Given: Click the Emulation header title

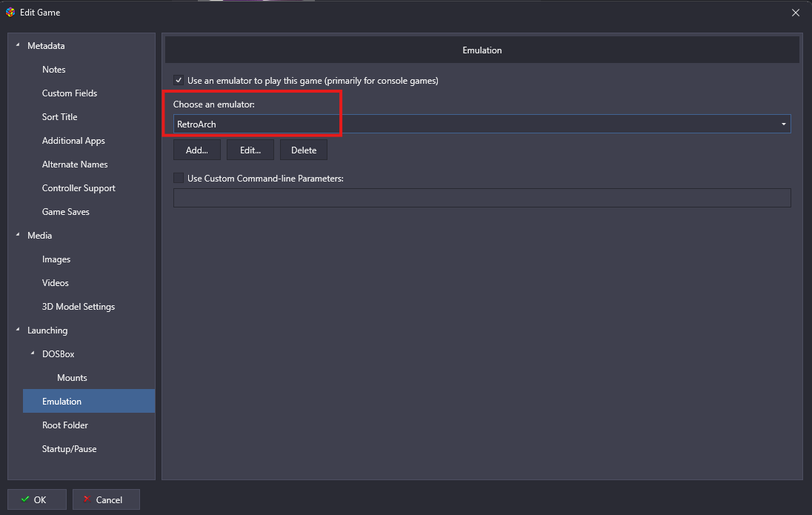Looking at the screenshot, I should [x=482, y=50].
